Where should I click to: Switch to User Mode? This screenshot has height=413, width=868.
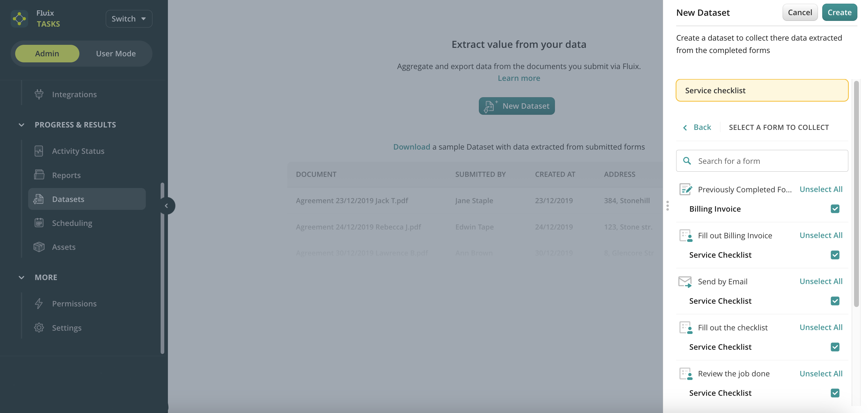(115, 54)
